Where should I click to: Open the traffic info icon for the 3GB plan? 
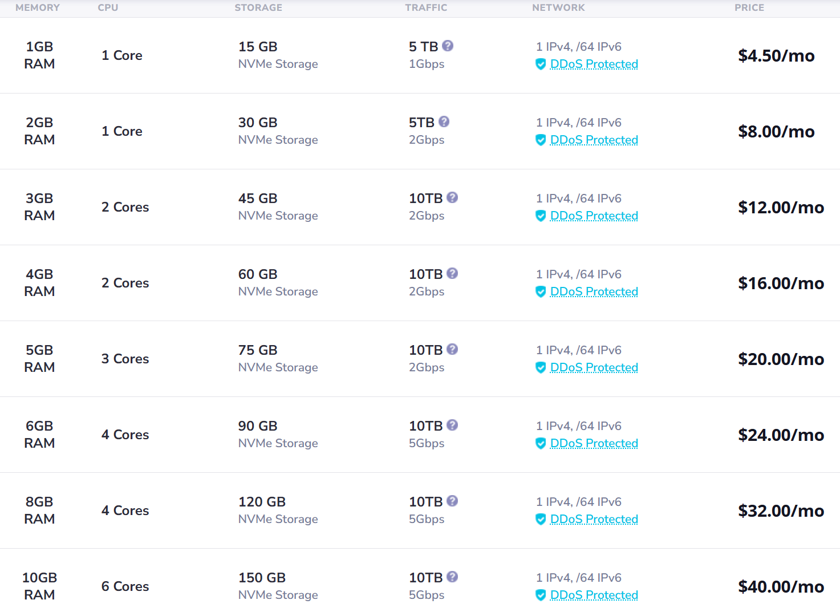click(452, 197)
